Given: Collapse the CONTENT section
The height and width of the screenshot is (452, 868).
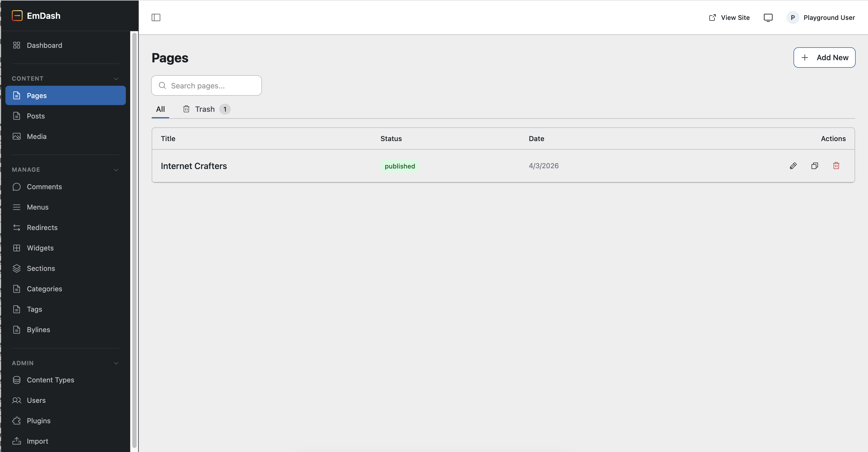Looking at the screenshot, I should click(x=116, y=78).
